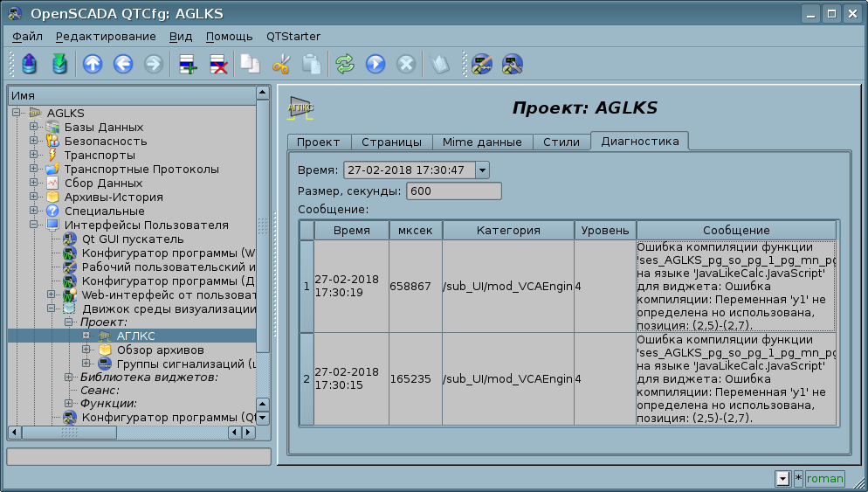Click the Copy item toolbar icon
868x492 pixels.
pos(251,65)
